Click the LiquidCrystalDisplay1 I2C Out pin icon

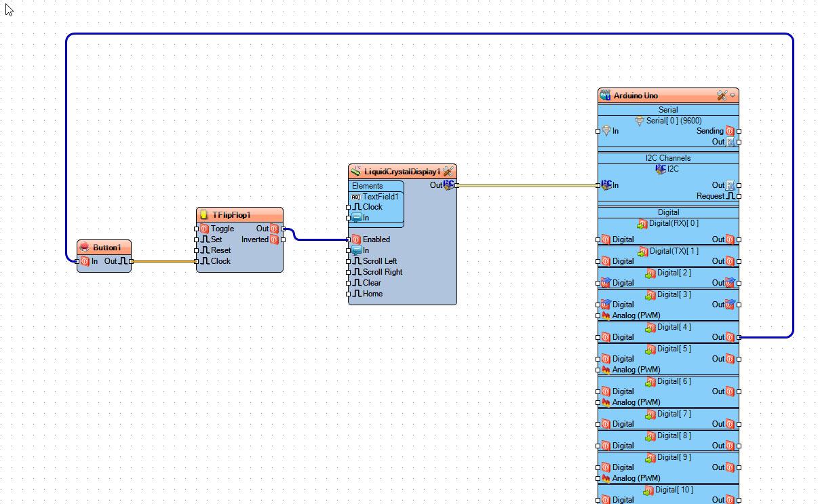449,185
